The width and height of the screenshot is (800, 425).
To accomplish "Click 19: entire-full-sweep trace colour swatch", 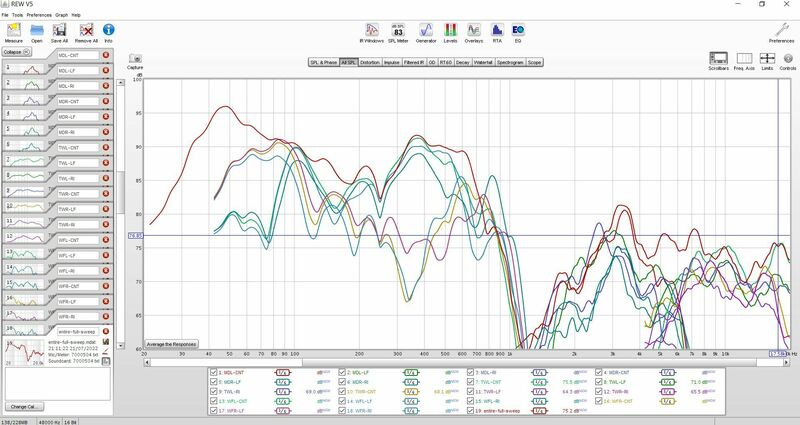I will (x=540, y=411).
